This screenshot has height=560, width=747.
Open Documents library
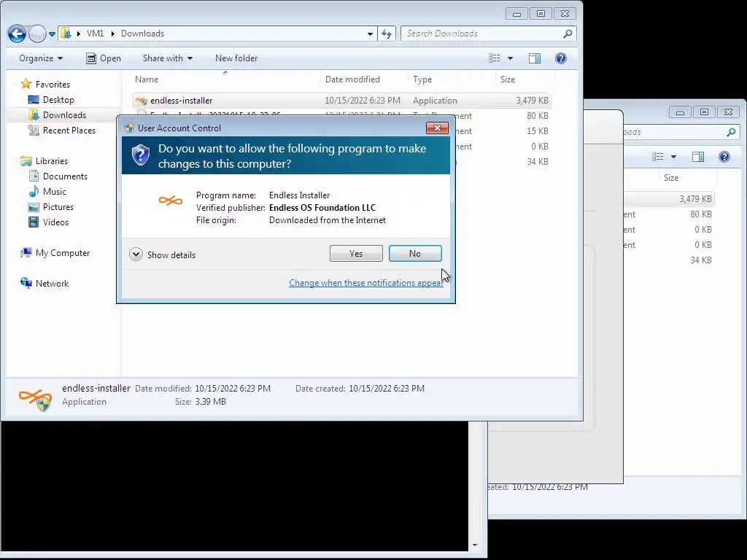(58, 176)
